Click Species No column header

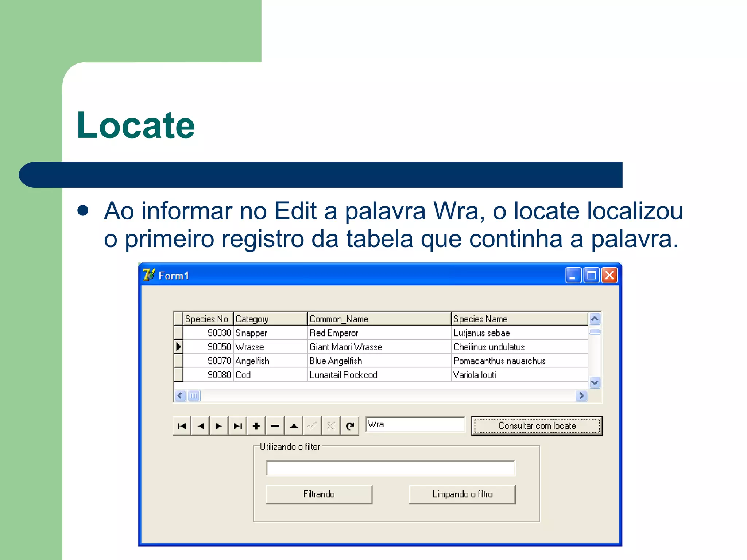coord(208,319)
